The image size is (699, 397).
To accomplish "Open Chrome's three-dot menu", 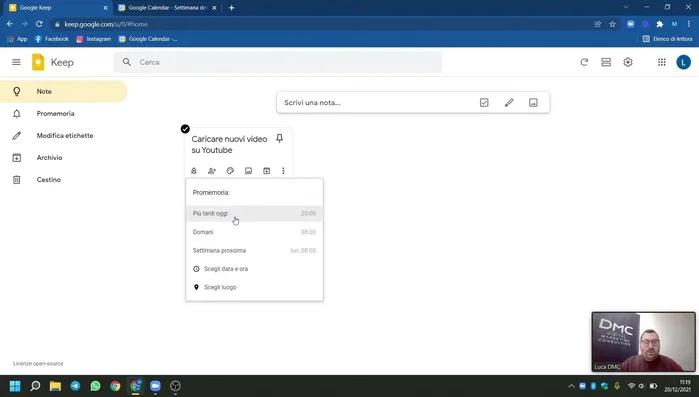I will pyautogui.click(x=689, y=24).
